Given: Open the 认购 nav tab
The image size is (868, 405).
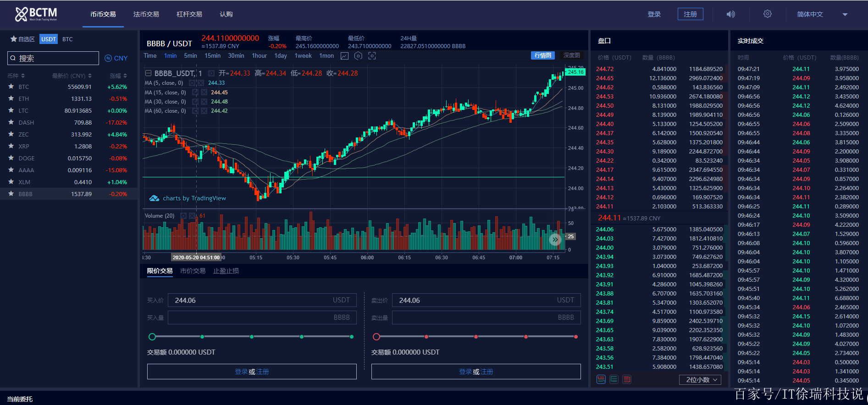Looking at the screenshot, I should coord(226,14).
